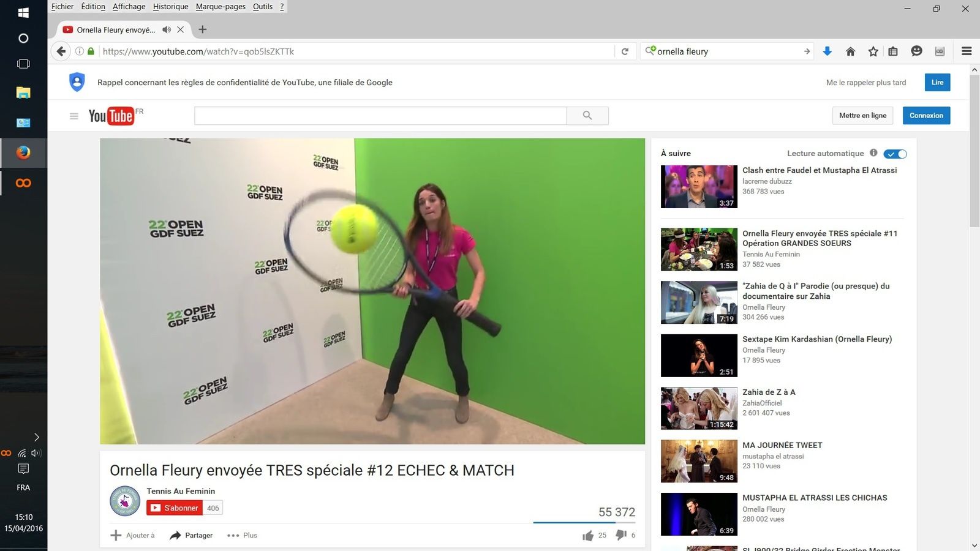Show site information icon in address bar
This screenshot has width=980, height=551.
80,51
